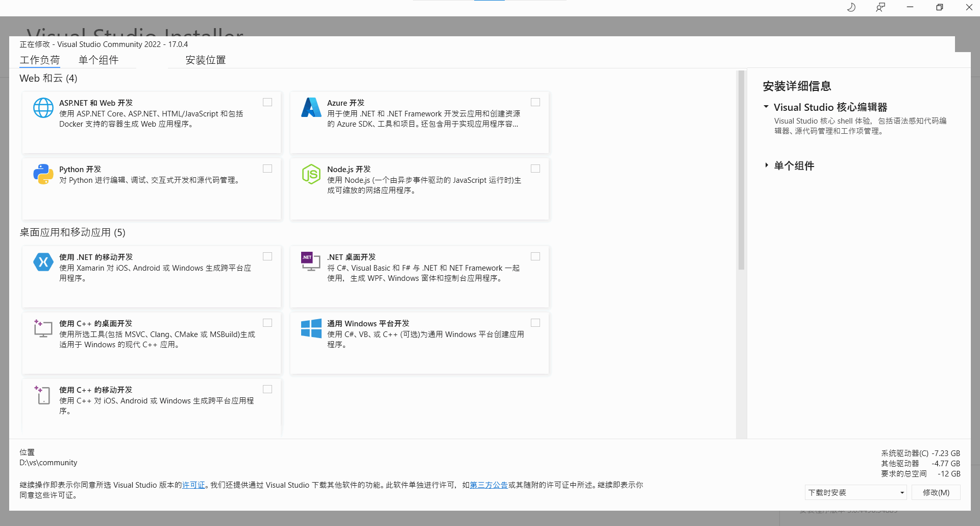Image resolution: width=980 pixels, height=526 pixels.
Task: Click the 其他驱动器 -4.77 GB entry
Action: point(920,463)
